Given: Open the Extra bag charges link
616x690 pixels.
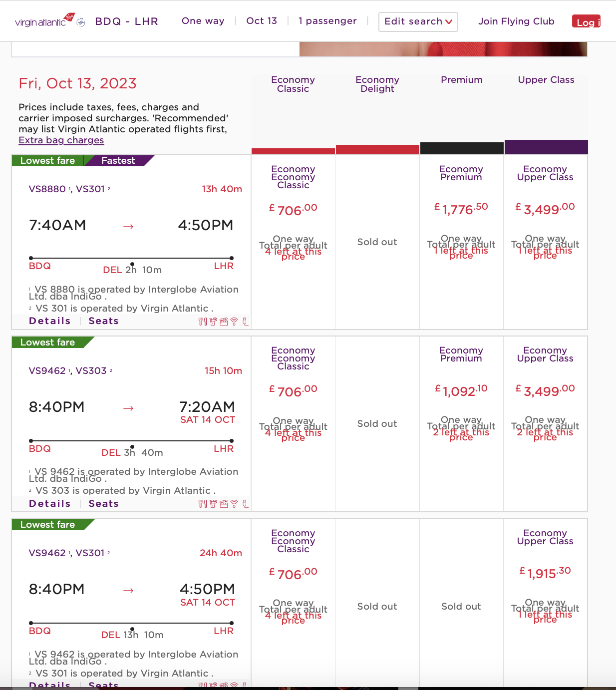Looking at the screenshot, I should click(61, 140).
